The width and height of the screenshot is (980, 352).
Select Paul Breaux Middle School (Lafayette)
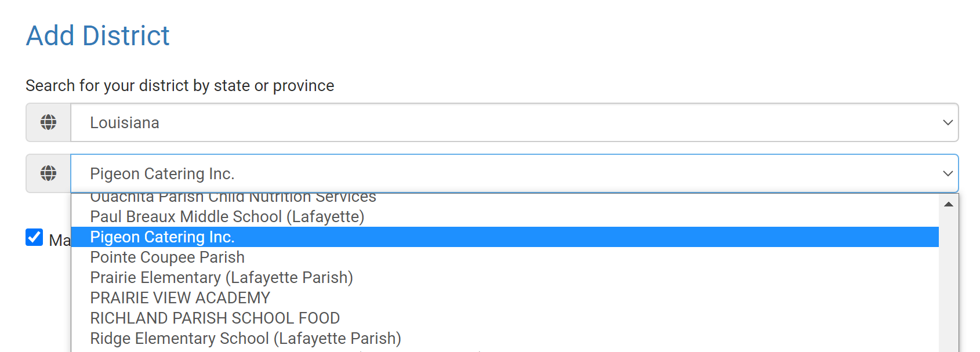227,217
